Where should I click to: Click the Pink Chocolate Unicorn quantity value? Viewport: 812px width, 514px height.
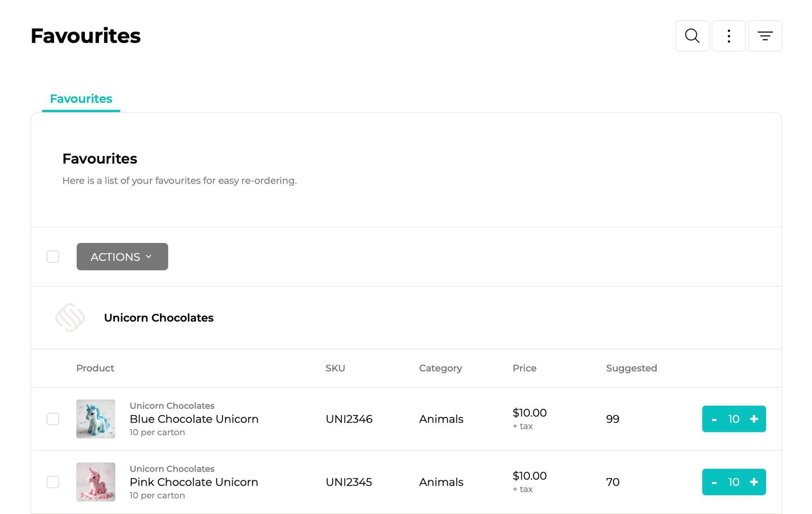(734, 482)
